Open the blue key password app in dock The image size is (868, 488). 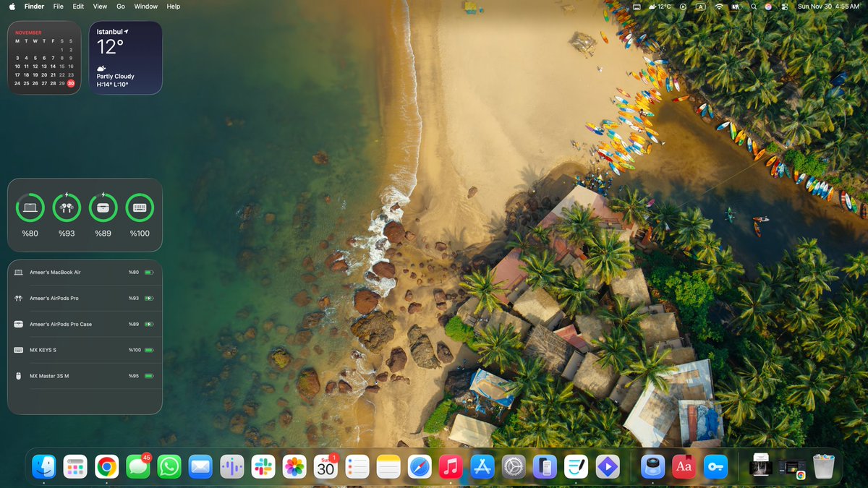click(x=715, y=466)
